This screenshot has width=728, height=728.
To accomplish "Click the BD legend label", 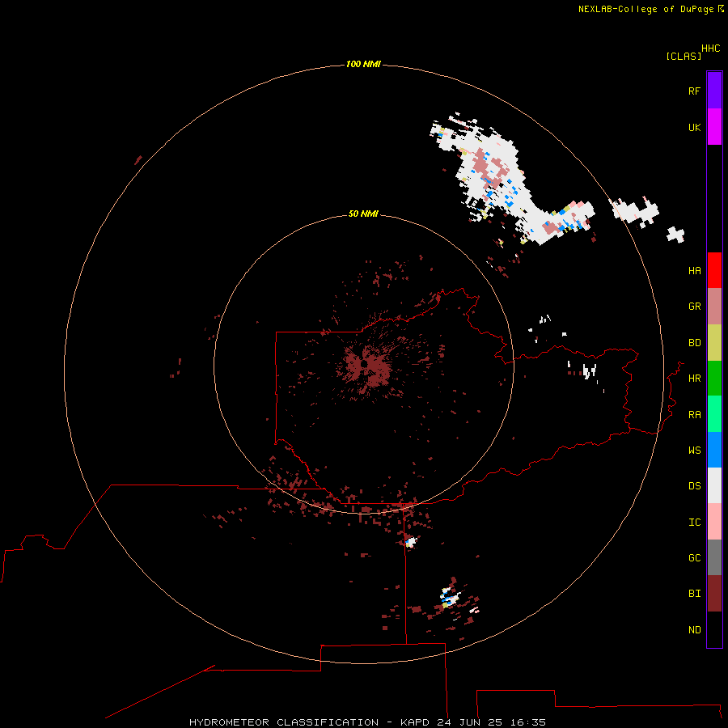I will point(694,343).
